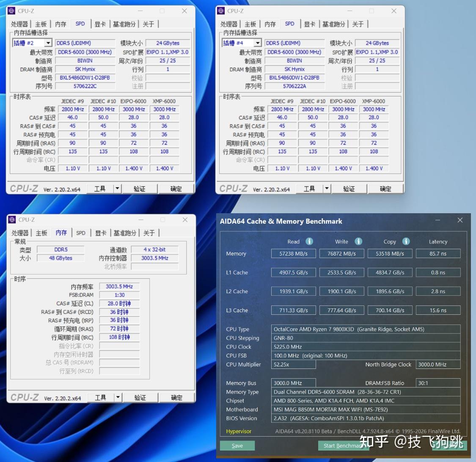Click L1 Cache read 4907.5 GB/s
The width and height of the screenshot is (476, 462).
coord(293,272)
